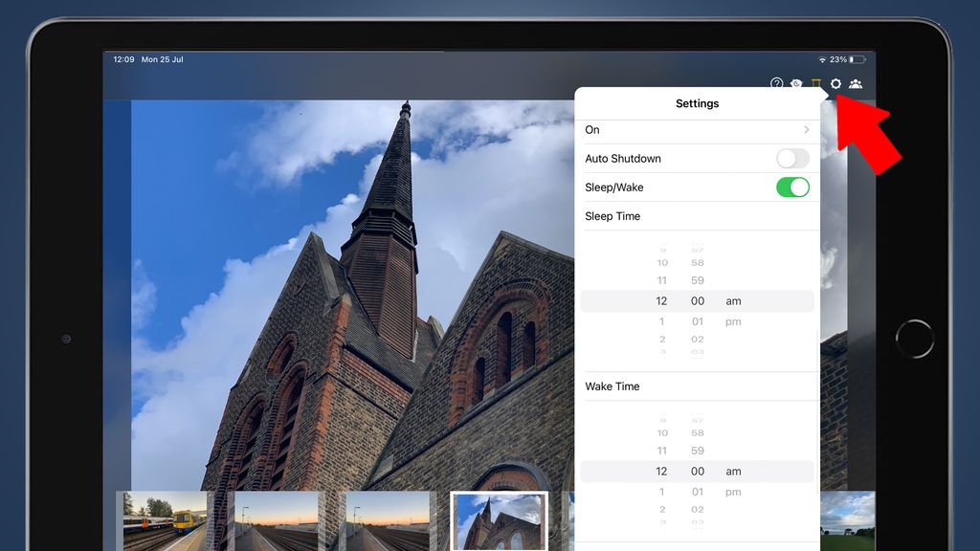Toggle Sleep/Wake off then verify Auto Shutdown
The height and width of the screenshot is (551, 980).
pyautogui.click(x=792, y=187)
